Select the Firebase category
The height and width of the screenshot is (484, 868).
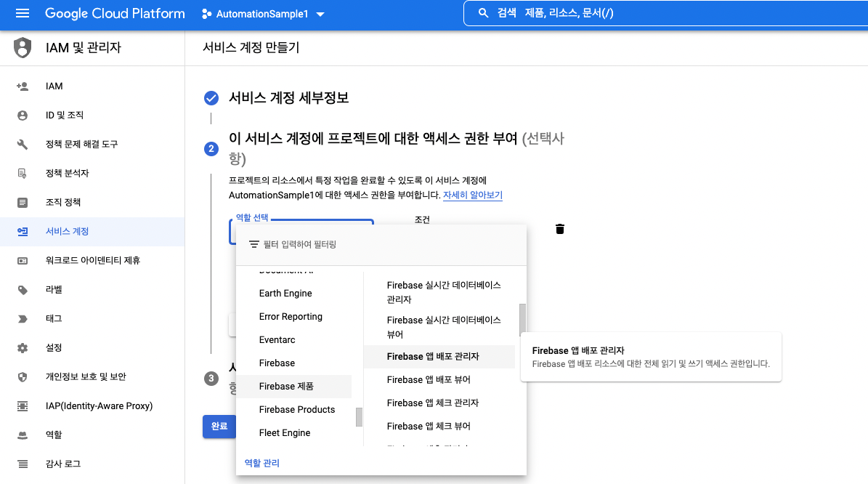294,363
